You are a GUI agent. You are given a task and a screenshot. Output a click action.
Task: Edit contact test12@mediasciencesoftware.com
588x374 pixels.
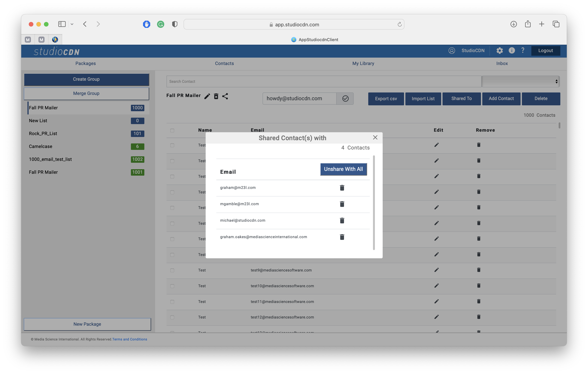(x=436, y=317)
